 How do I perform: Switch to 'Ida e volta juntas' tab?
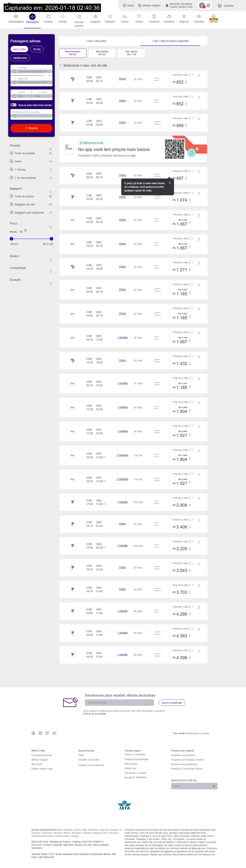pos(96,41)
